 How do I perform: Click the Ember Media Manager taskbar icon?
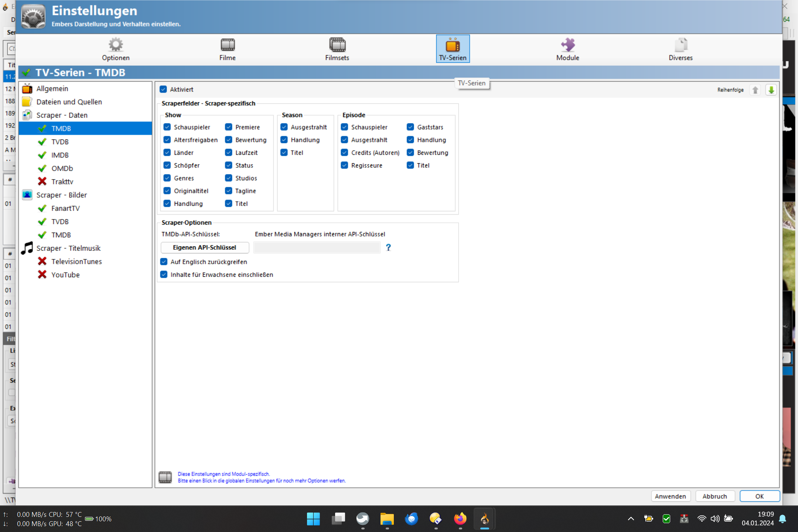484,519
